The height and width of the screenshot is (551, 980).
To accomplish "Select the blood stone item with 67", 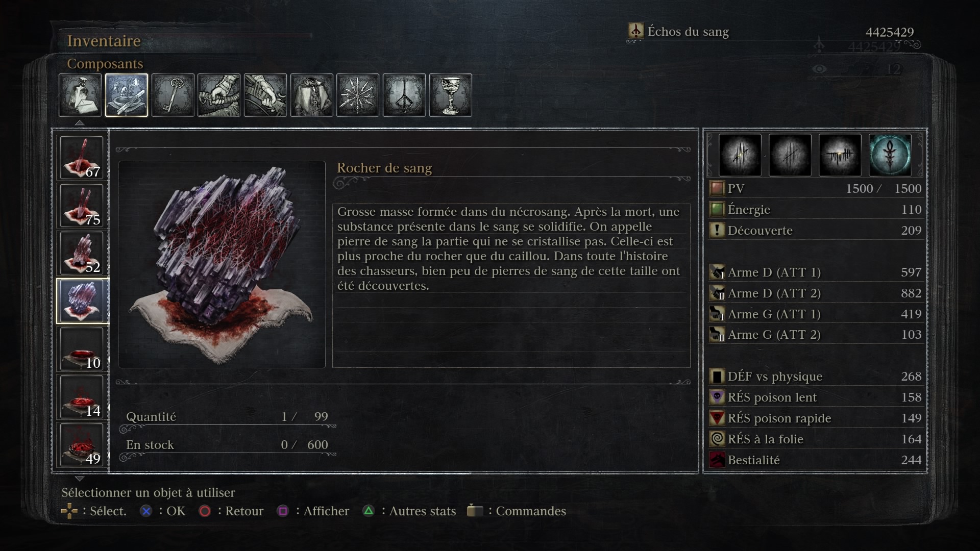I will (82, 157).
